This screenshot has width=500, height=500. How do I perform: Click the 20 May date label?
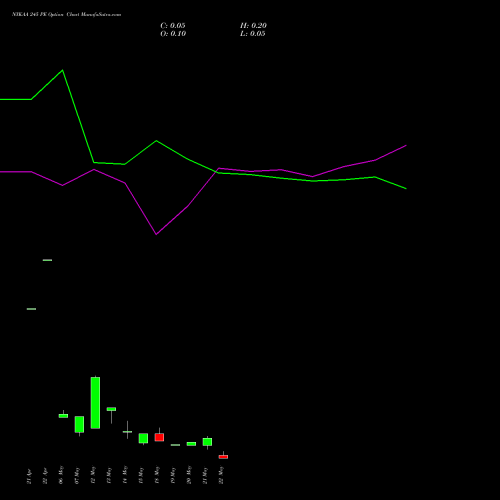point(189,475)
